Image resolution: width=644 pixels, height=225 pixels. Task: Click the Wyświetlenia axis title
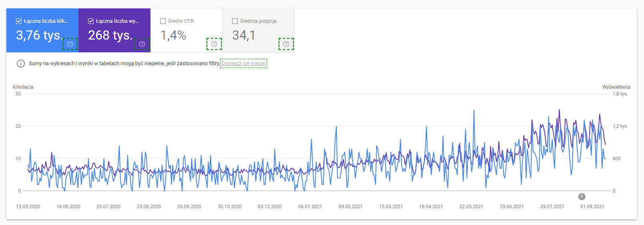(616, 87)
